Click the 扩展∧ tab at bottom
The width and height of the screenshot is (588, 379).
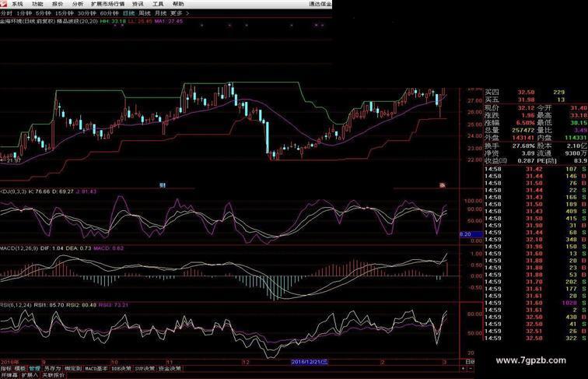pyautogui.click(x=30, y=375)
